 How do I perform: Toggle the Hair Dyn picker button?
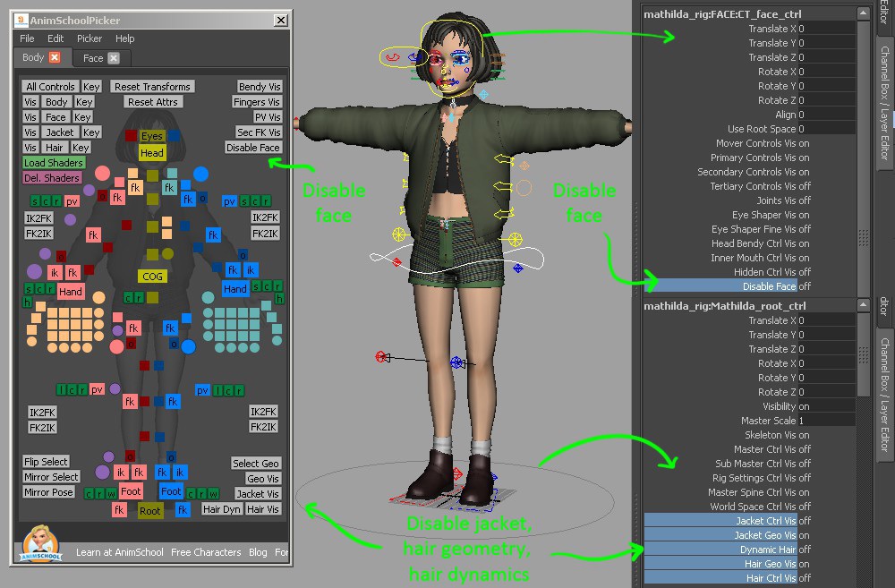pyautogui.click(x=222, y=508)
